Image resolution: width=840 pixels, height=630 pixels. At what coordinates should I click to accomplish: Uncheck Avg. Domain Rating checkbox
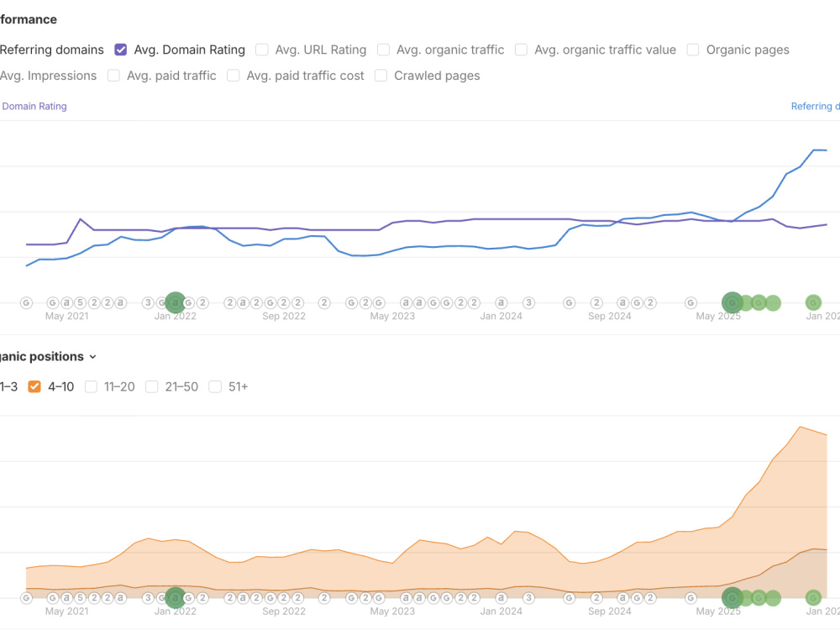120,50
